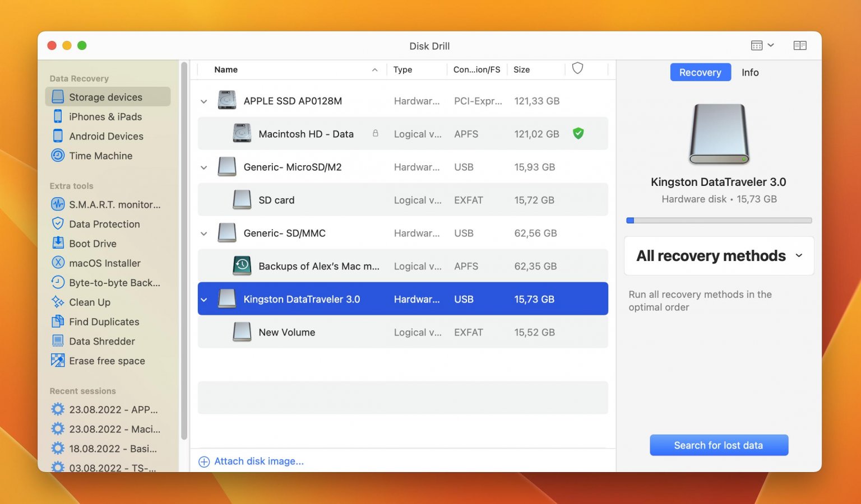Toggle green protection shield on Macintosh HD
This screenshot has width=861, height=504.
coord(578,133)
